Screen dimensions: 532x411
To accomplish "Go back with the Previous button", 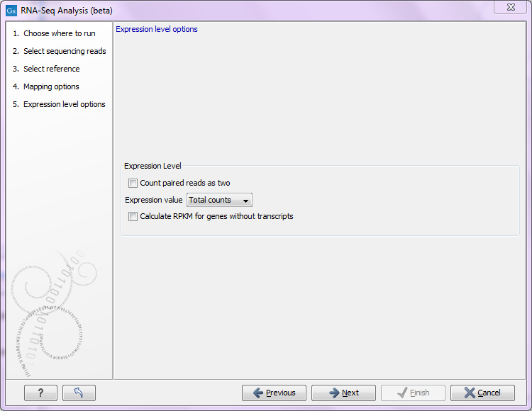I will (274, 393).
